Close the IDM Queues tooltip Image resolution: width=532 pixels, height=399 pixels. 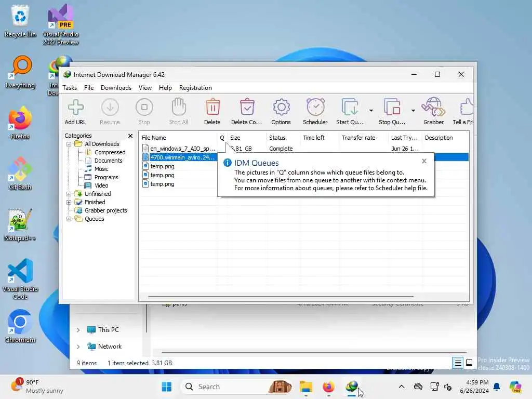[424, 162]
